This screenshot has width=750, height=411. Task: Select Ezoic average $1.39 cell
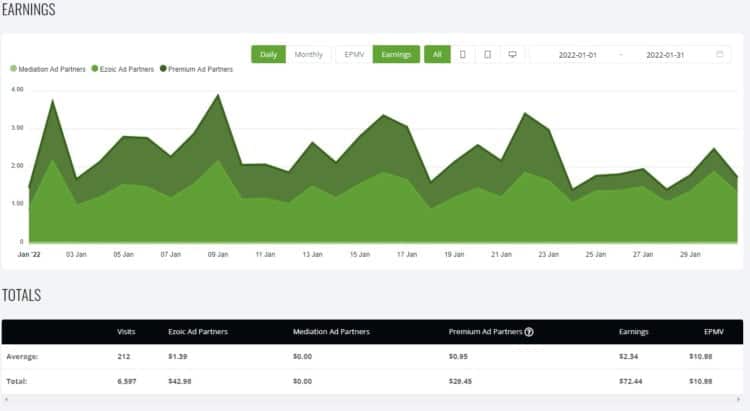point(177,356)
